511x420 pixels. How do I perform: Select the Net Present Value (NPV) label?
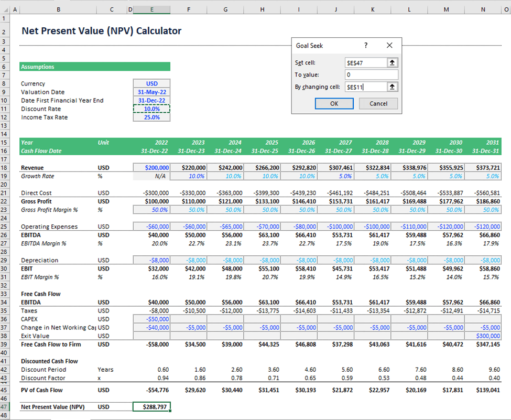pyautogui.click(x=53, y=407)
